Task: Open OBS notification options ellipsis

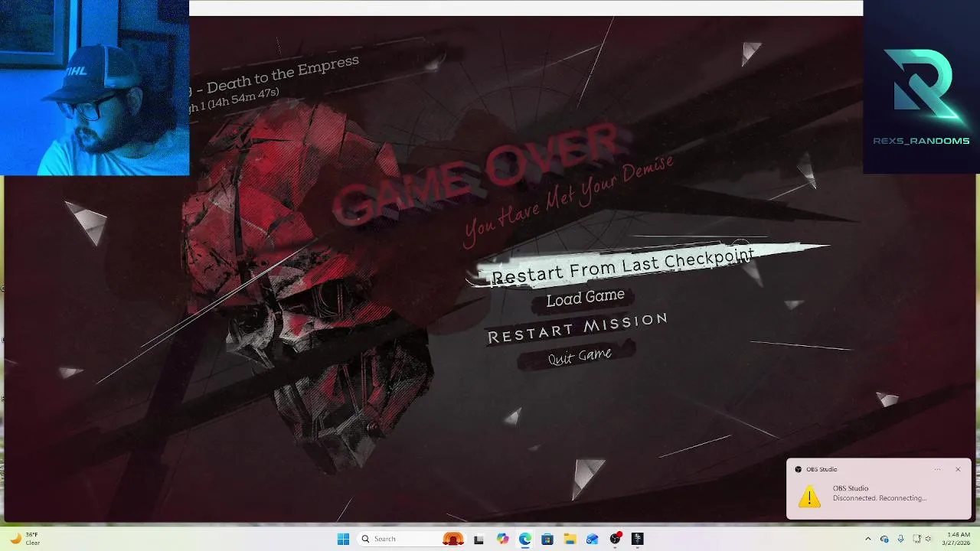Action: 937,469
